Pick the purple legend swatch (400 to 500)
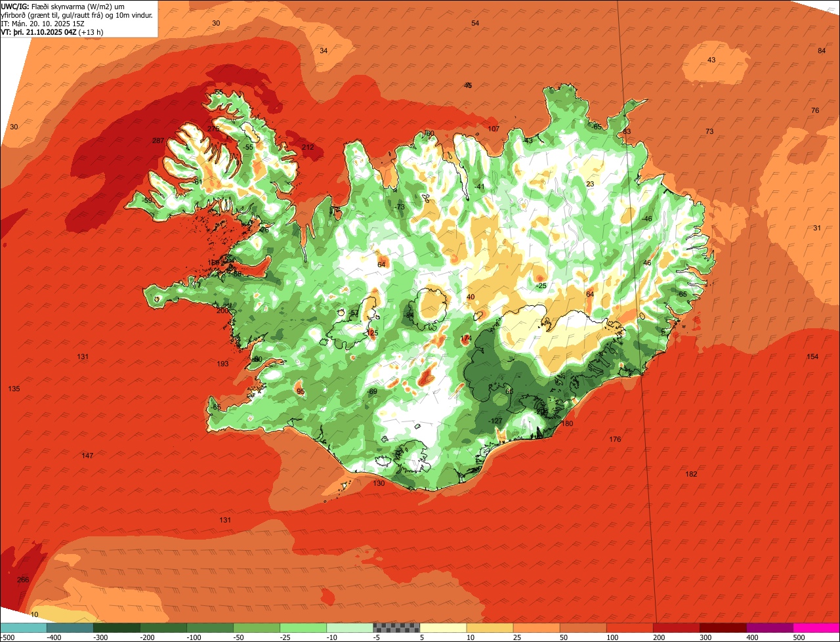 [x=769, y=628]
